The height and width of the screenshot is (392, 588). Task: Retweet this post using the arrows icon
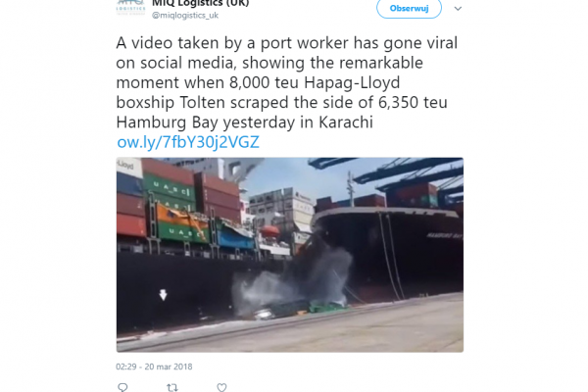[172, 387]
